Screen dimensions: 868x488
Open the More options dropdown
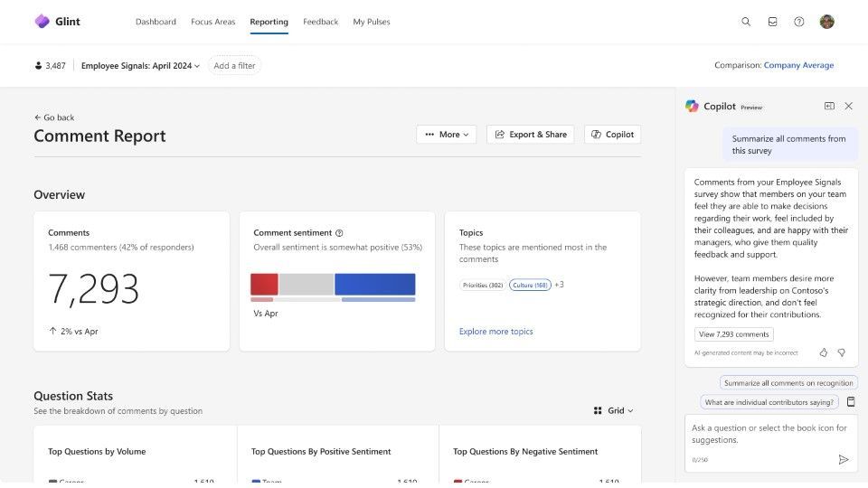(447, 135)
